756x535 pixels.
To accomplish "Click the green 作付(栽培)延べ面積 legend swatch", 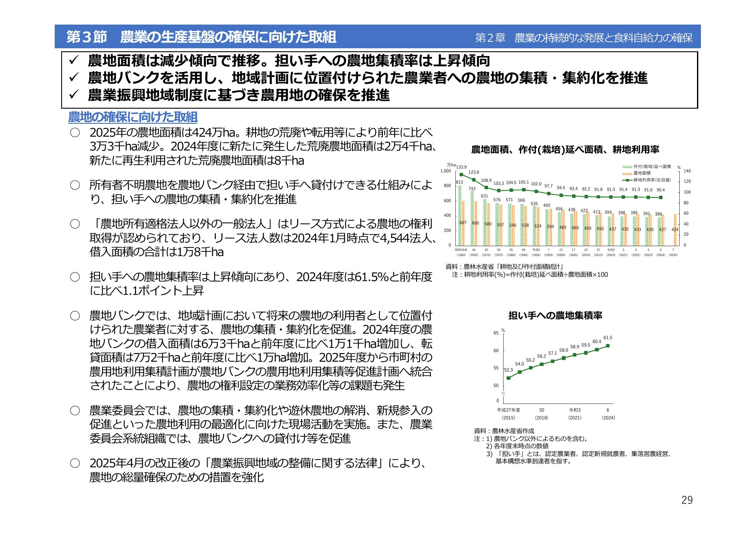I will [627, 167].
